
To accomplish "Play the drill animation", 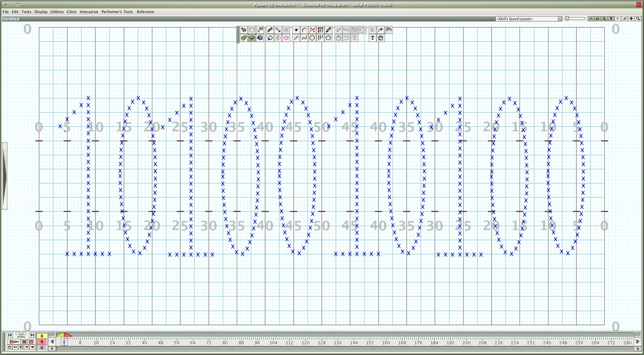I will click(14, 342).
